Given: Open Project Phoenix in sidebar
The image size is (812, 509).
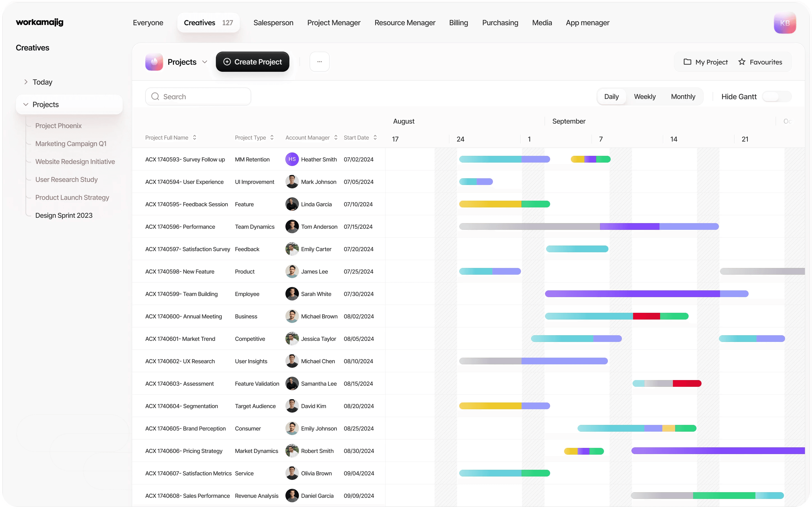Looking at the screenshot, I should pyautogui.click(x=58, y=126).
